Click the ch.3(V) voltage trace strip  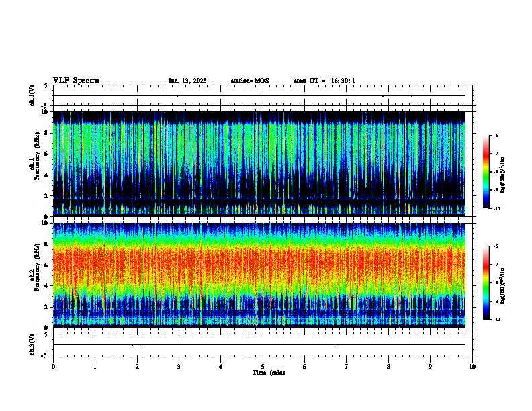(263, 345)
